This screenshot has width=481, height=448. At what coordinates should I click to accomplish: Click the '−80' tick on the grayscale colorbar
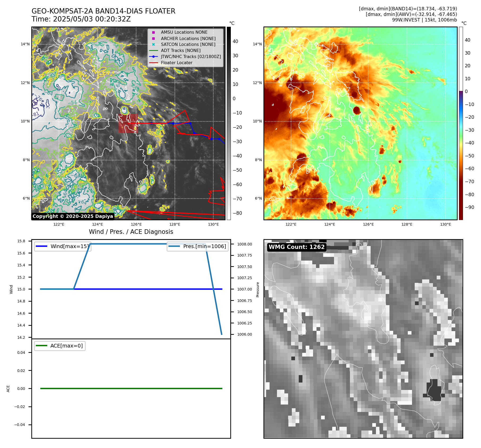pos(237,213)
